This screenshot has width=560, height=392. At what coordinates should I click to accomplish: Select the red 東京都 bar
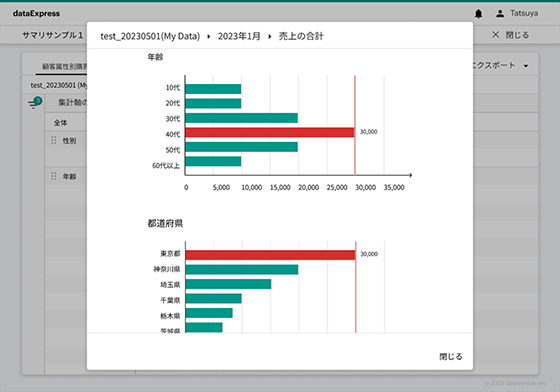click(x=270, y=255)
